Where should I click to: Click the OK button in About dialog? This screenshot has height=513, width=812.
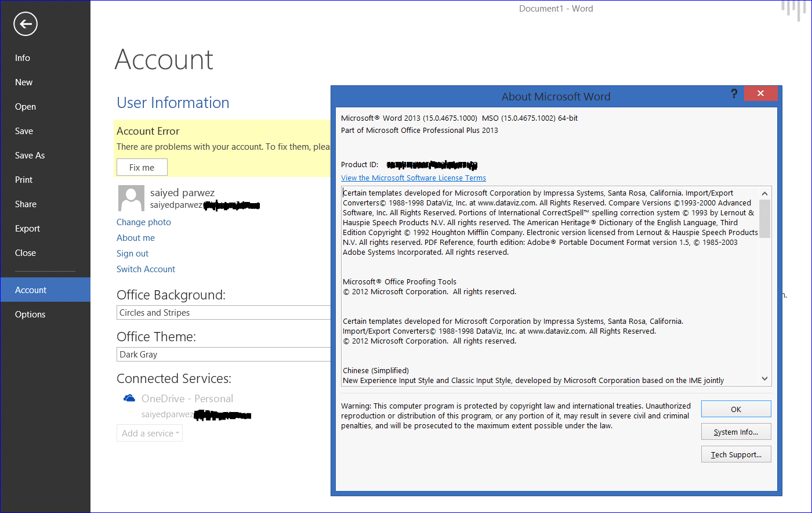tap(736, 409)
